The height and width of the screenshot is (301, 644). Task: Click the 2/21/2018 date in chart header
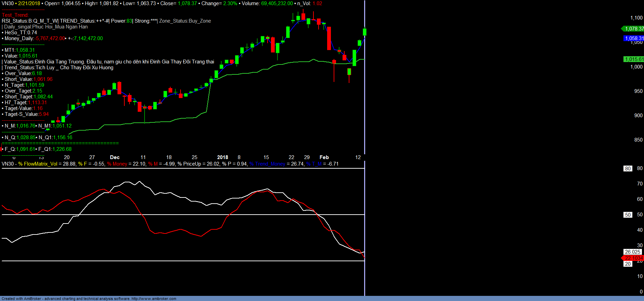click(29, 3)
